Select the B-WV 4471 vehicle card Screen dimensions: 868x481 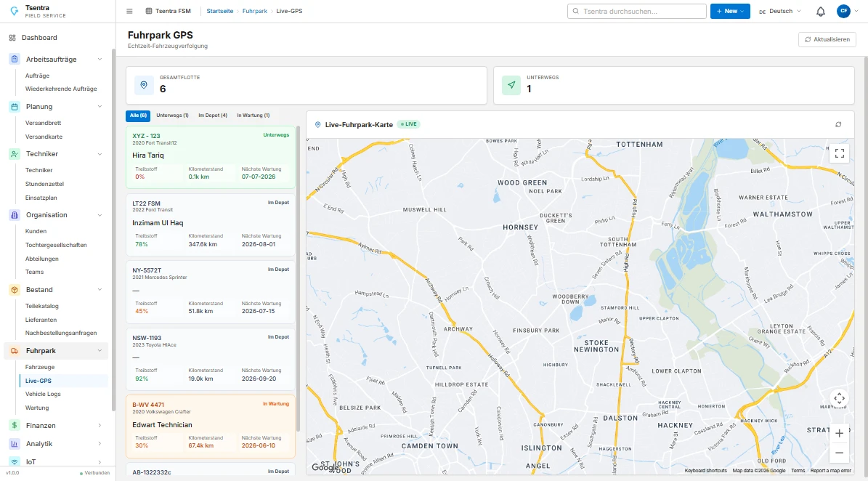(211, 427)
